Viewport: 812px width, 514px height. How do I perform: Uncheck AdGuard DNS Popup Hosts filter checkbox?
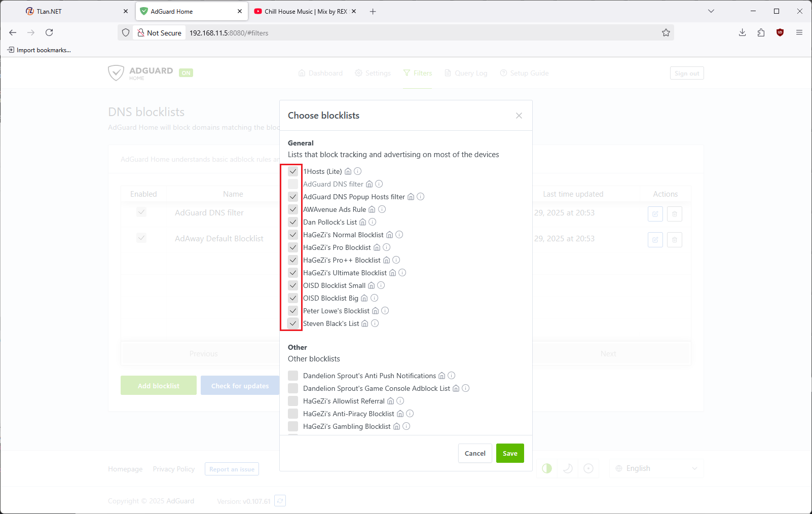pos(293,197)
